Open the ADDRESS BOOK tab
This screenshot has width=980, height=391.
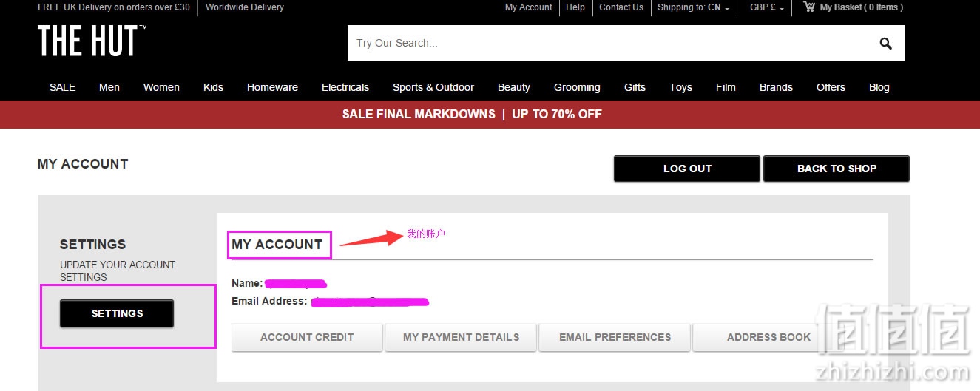(768, 337)
